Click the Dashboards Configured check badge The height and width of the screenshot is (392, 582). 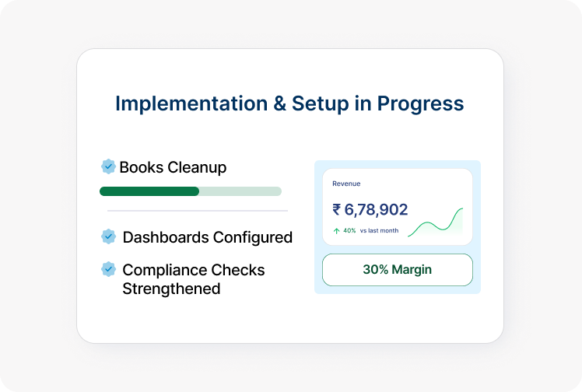point(109,236)
